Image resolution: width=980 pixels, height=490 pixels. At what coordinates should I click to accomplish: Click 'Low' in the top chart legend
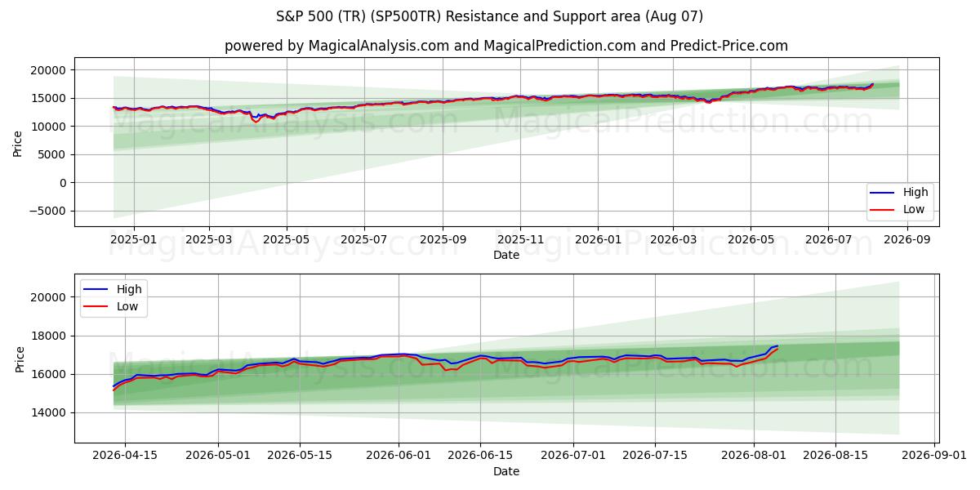pos(914,209)
